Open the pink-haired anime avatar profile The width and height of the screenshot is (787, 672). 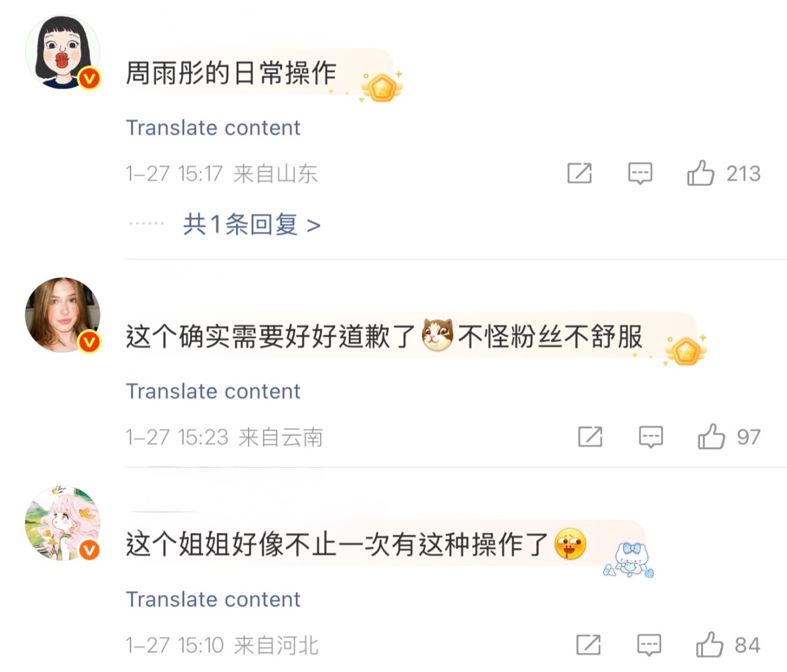coord(62,523)
